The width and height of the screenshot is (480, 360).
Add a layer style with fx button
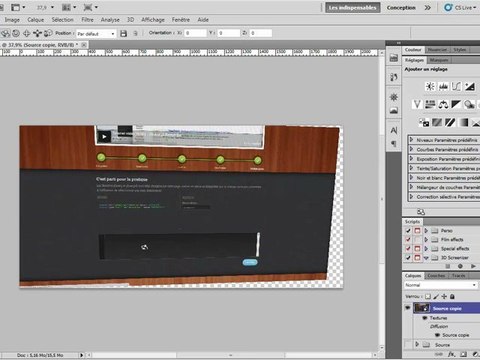pos(451,354)
